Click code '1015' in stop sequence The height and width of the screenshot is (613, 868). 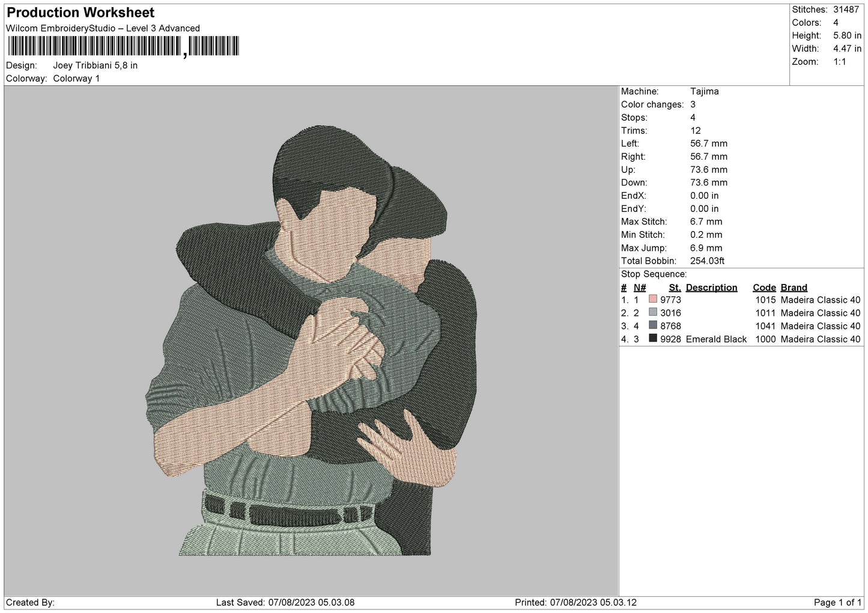tap(765, 300)
